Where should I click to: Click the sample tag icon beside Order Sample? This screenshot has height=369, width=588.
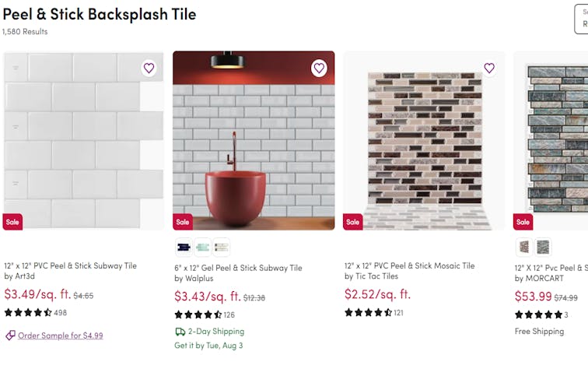point(10,336)
